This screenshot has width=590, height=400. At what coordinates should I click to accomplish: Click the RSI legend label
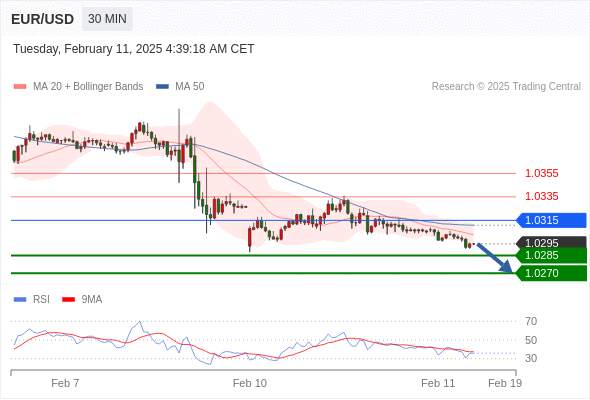[41, 300]
